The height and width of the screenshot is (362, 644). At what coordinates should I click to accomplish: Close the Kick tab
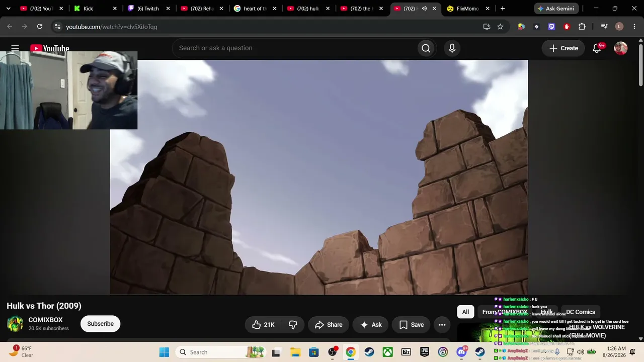click(115, 9)
